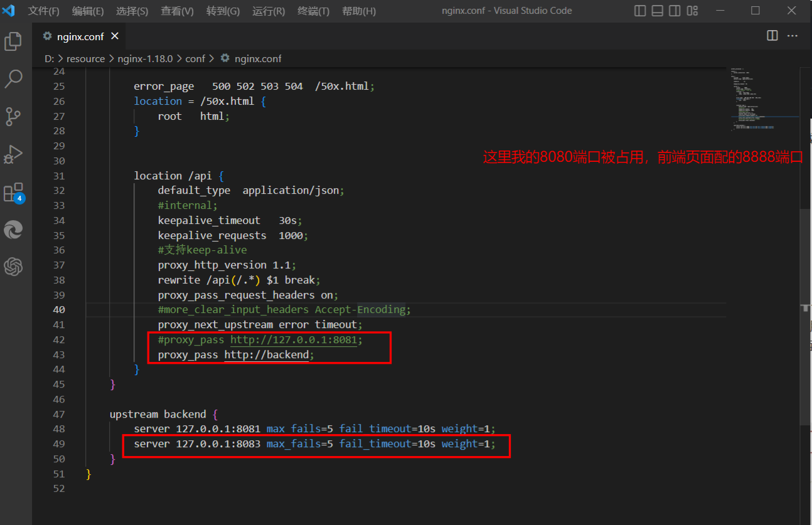Click the nginx.conf tab file icon

[48, 36]
